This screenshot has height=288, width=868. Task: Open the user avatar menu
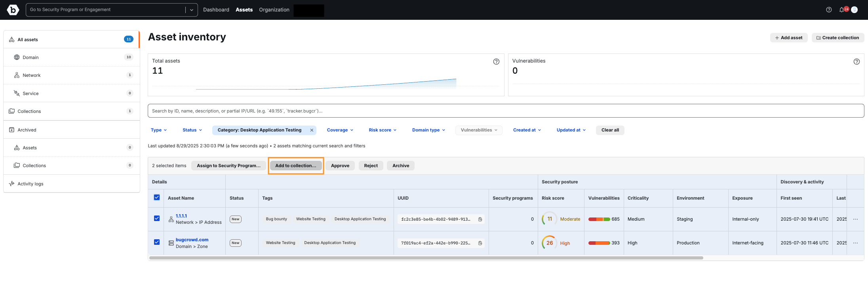[x=854, y=10]
